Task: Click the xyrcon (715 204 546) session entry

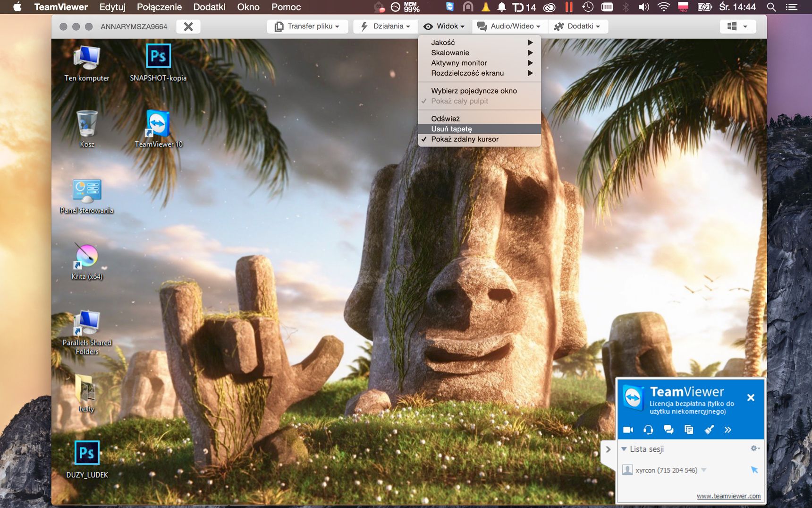Action: [x=666, y=470]
